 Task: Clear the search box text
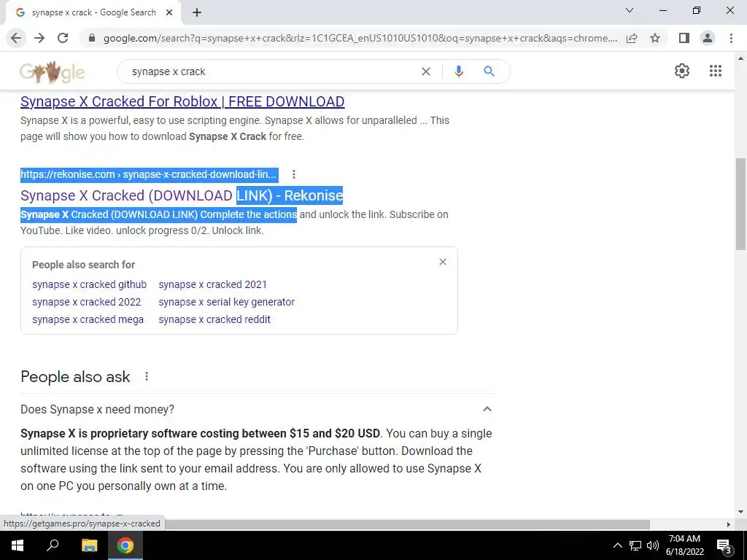(x=426, y=71)
